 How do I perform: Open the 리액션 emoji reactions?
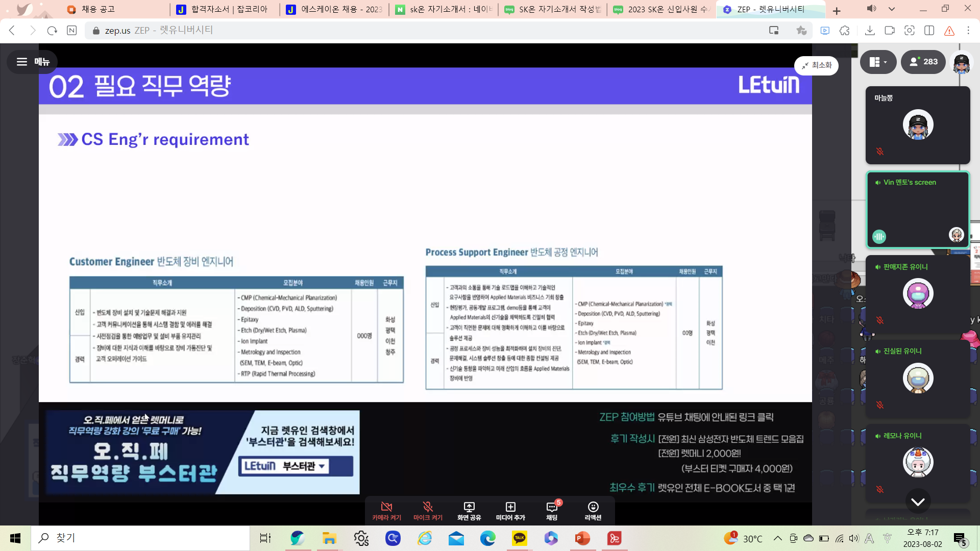(x=593, y=511)
